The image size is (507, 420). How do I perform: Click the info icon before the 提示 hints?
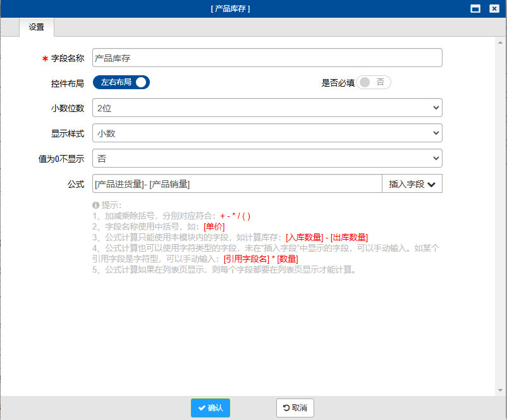[95, 204]
